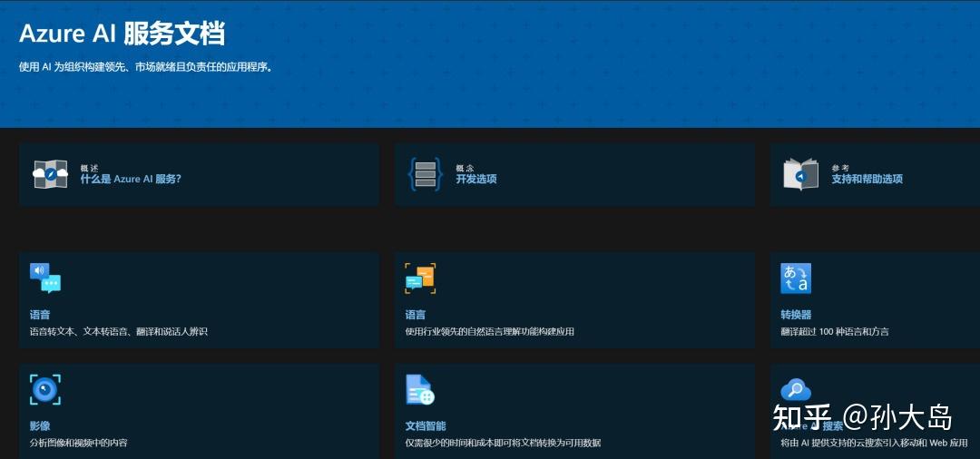Click the text 使用行业领先的自然语言理解功能构建应用
Viewport: 980px width, 459px height.
click(489, 332)
